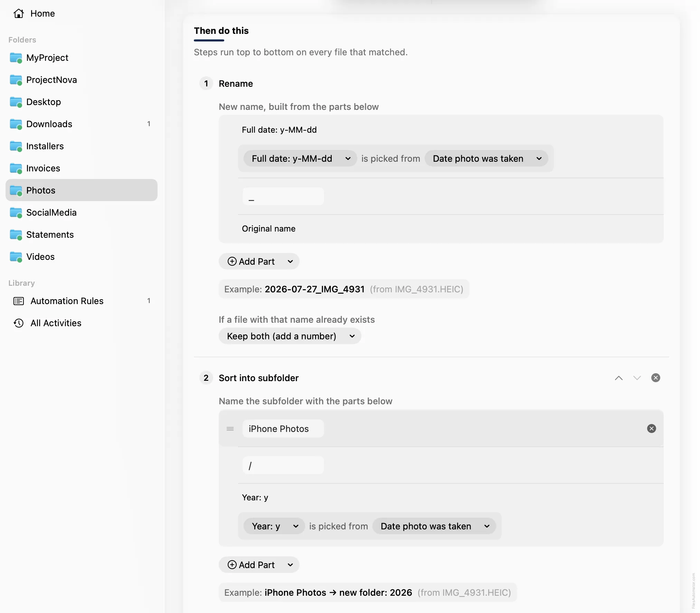Open Keep both (add a number) dropdown
The image size is (700, 613).
coord(290,336)
